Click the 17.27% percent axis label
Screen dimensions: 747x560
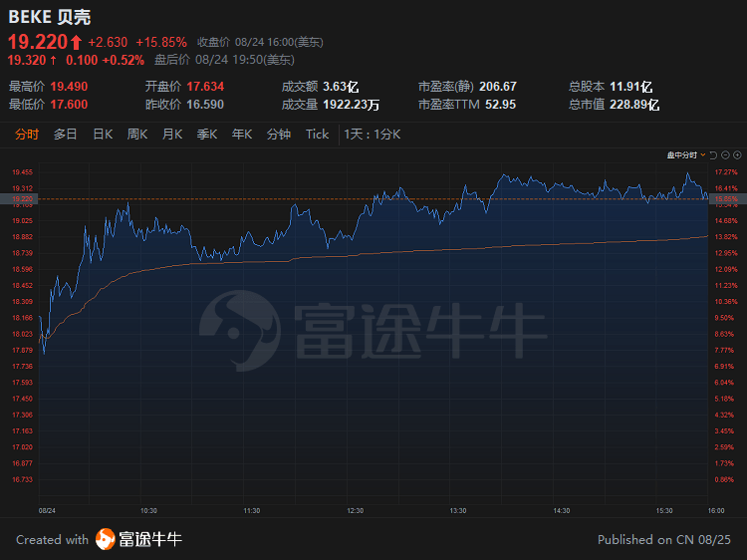[x=725, y=172]
